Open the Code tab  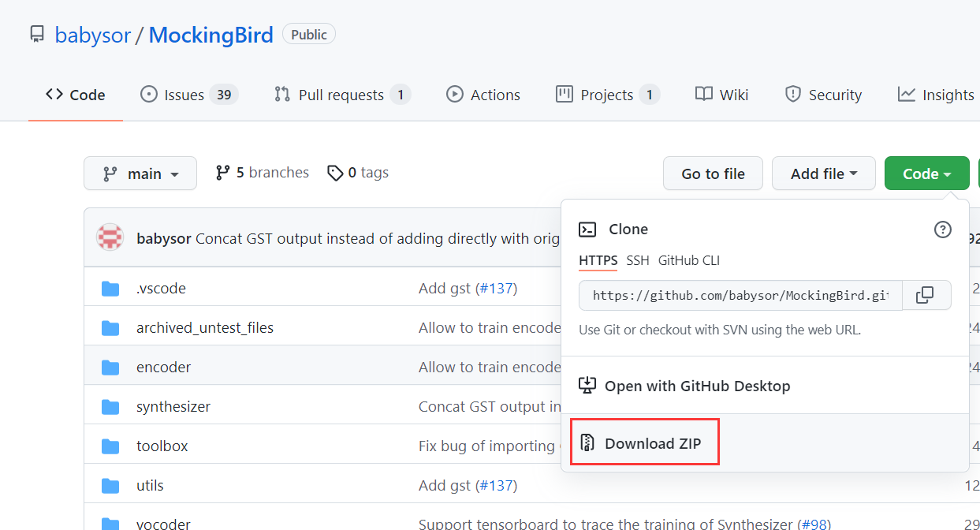[75, 94]
